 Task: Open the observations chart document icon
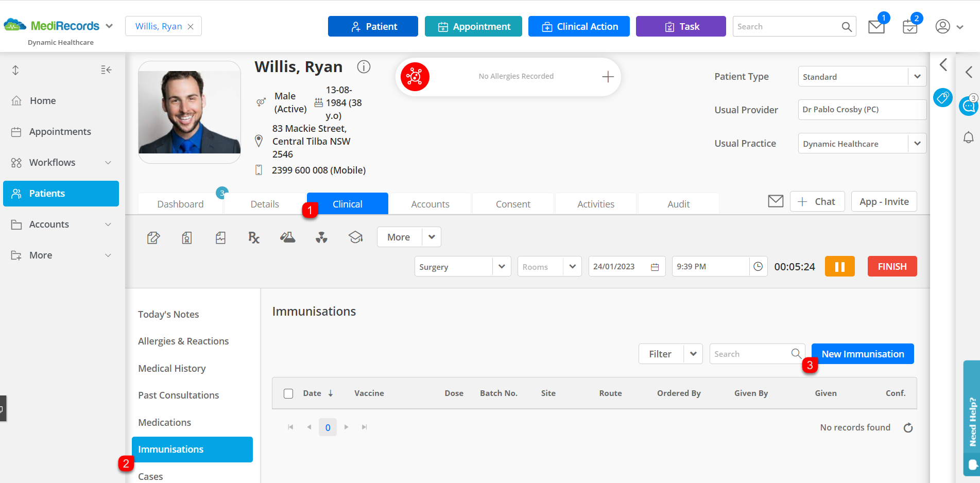(220, 237)
